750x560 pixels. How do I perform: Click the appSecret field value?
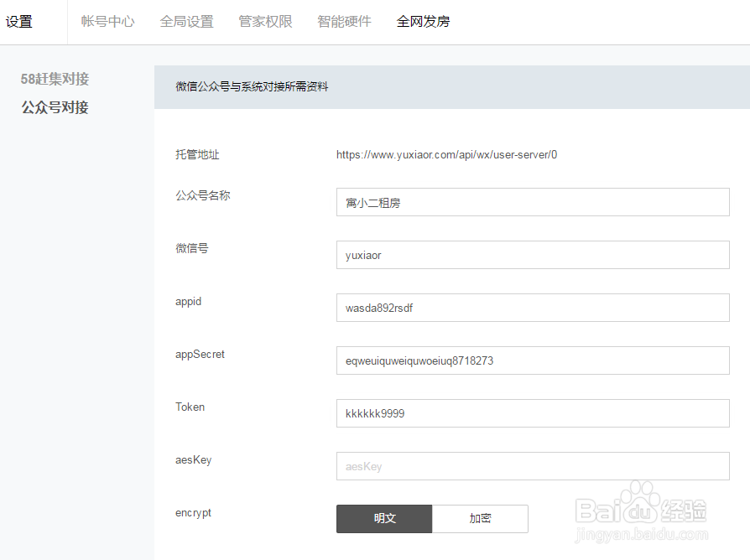(532, 360)
